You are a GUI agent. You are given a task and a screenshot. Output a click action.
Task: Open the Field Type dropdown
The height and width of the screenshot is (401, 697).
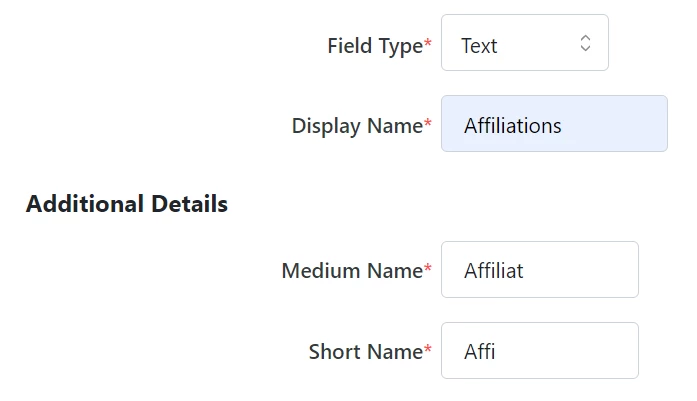click(524, 44)
